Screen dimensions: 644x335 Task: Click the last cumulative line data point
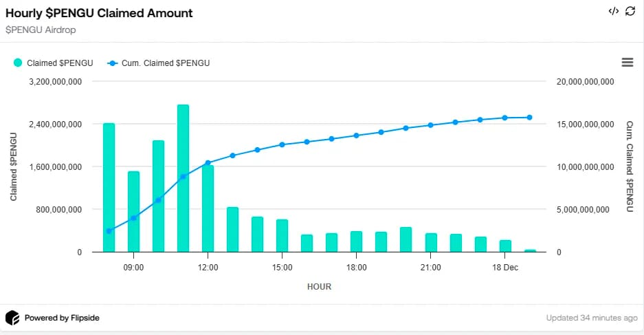(x=529, y=118)
